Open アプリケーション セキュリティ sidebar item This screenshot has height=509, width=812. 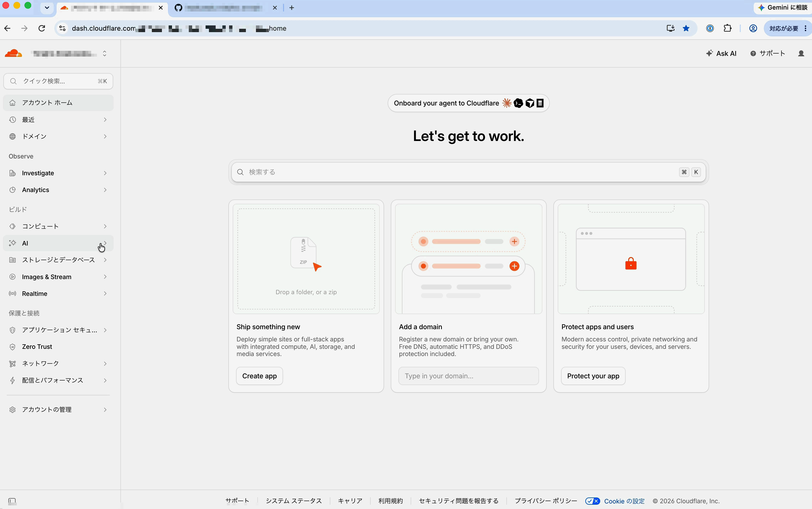tap(58, 330)
